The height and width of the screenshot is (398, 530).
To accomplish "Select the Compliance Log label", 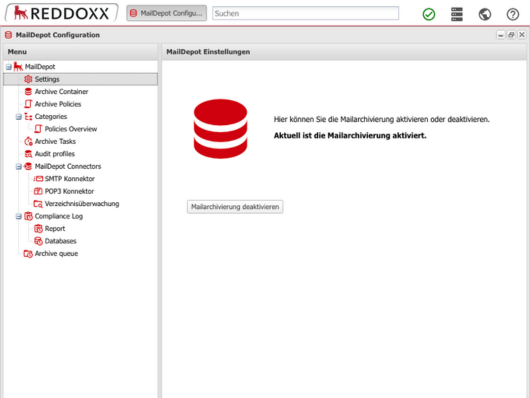I will [59, 216].
